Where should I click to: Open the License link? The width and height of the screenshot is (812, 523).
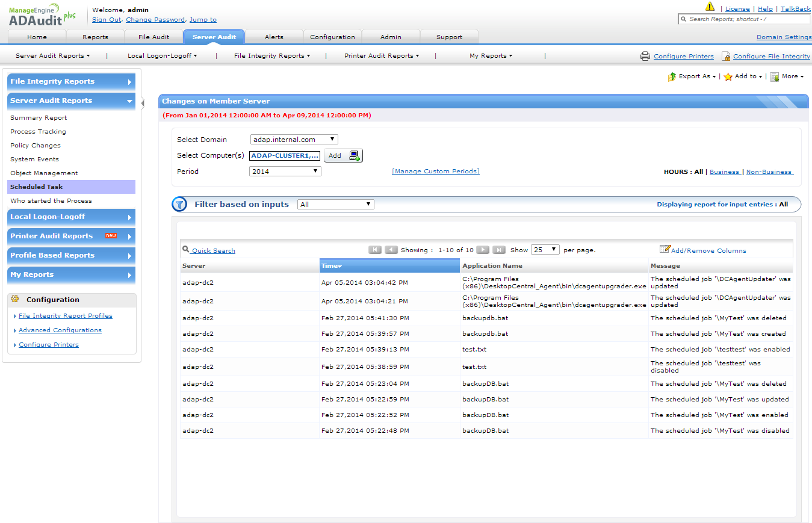pyautogui.click(x=737, y=9)
